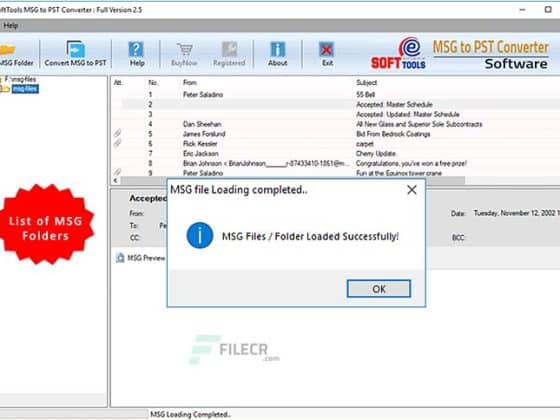Click the left scroll arrow of email list

coord(115,180)
